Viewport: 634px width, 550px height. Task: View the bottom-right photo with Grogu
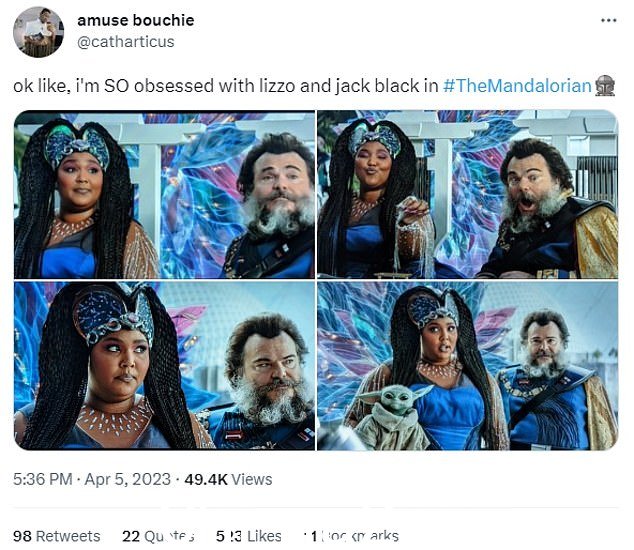pyautogui.click(x=467, y=366)
